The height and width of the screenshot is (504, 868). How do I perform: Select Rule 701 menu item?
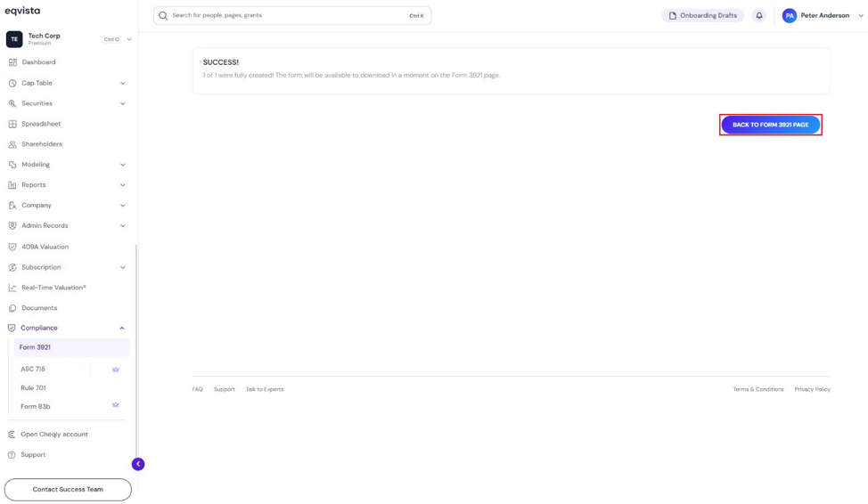click(x=33, y=388)
